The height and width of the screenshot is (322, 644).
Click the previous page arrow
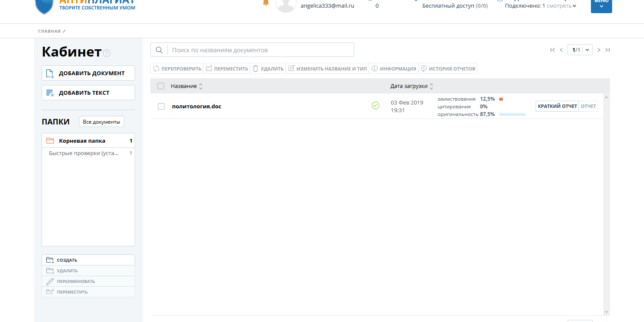pos(561,50)
